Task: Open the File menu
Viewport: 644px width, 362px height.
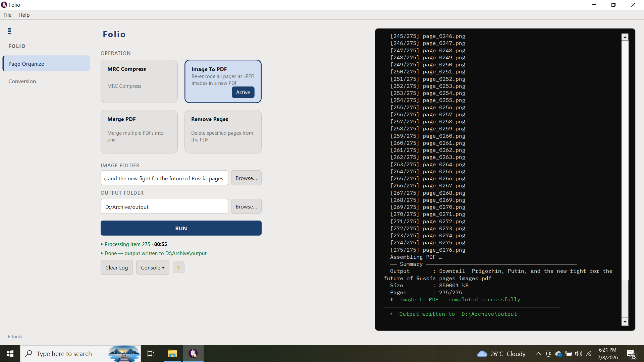Action: coord(7,15)
